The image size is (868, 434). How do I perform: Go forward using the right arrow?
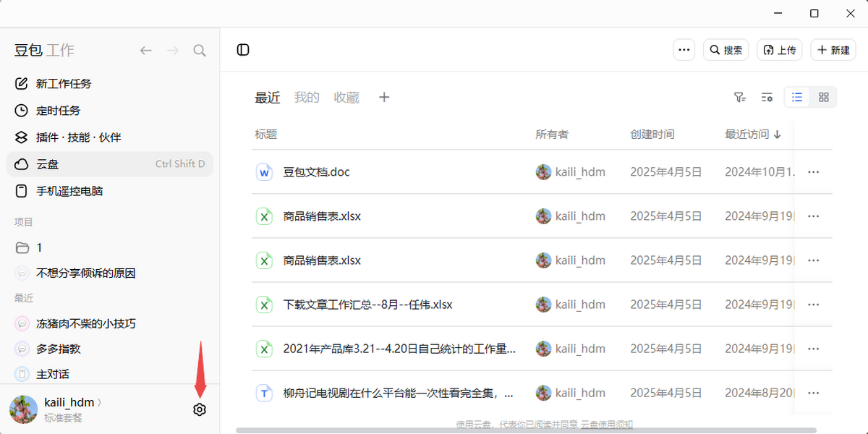click(x=173, y=50)
